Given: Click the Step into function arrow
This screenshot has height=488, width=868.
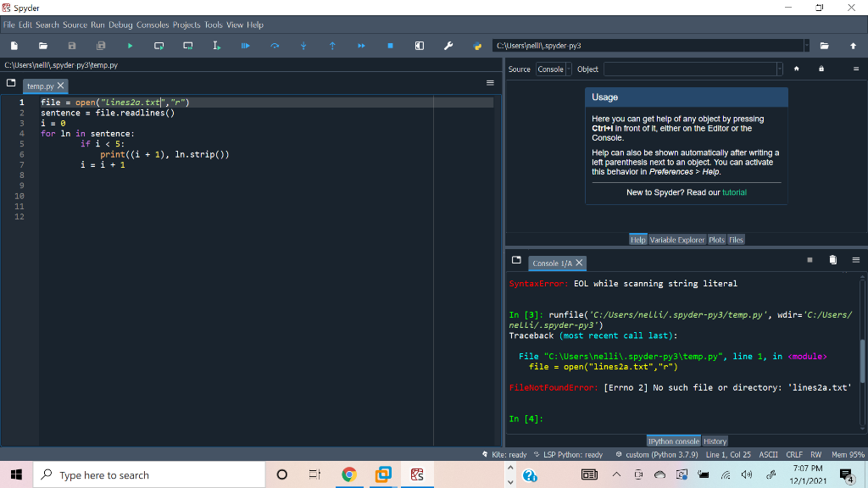Looking at the screenshot, I should (303, 45).
